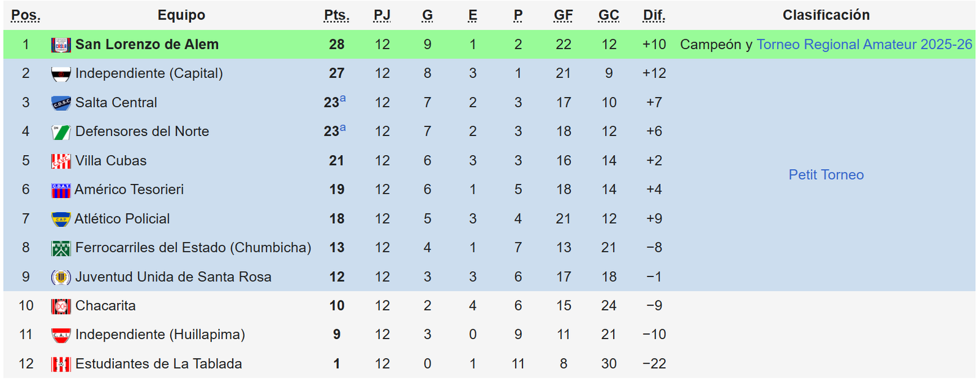Click the Independiente (Capital) club crest
Viewport: 980px width, 382px height.
61,74
